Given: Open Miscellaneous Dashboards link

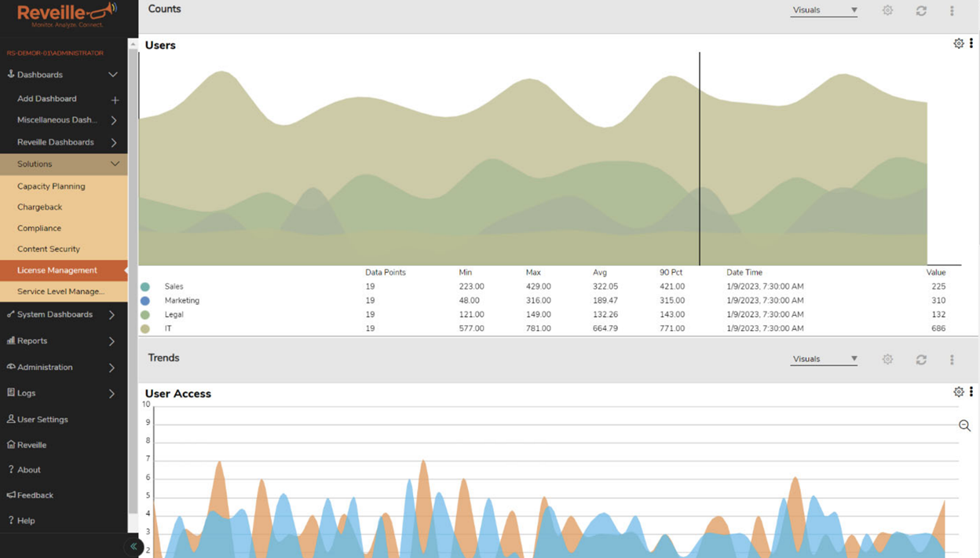Looking at the screenshot, I should point(57,120).
